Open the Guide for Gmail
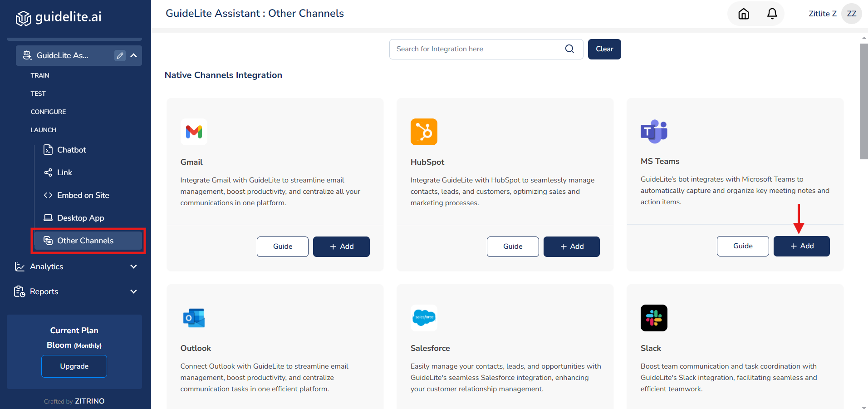Screen dimensions: 868x409 tap(283, 246)
